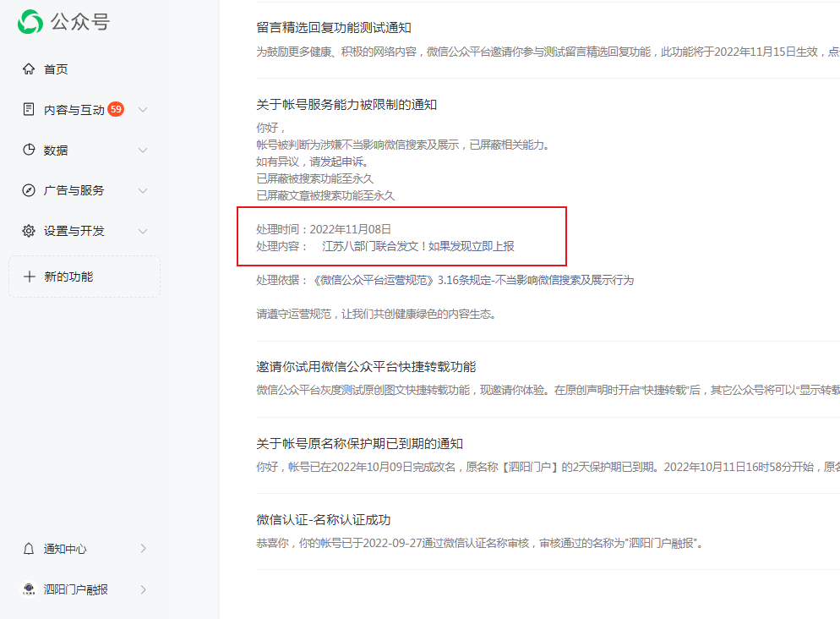Click the 通知中心 bell icon
840x619 pixels.
click(29, 549)
